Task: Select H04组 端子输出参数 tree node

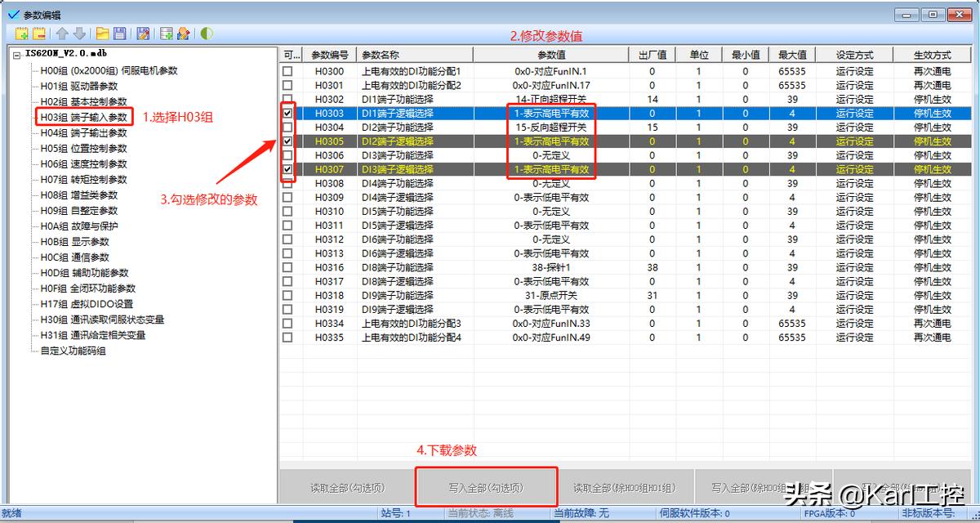Action: [84, 132]
